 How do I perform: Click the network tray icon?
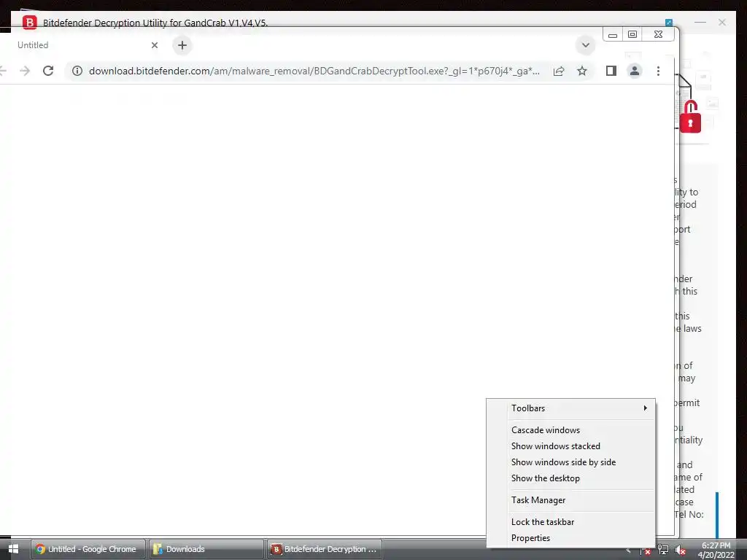tap(662, 550)
